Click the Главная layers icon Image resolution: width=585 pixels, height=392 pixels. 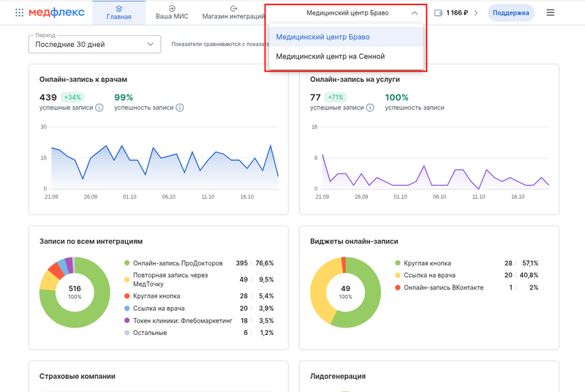pos(118,8)
